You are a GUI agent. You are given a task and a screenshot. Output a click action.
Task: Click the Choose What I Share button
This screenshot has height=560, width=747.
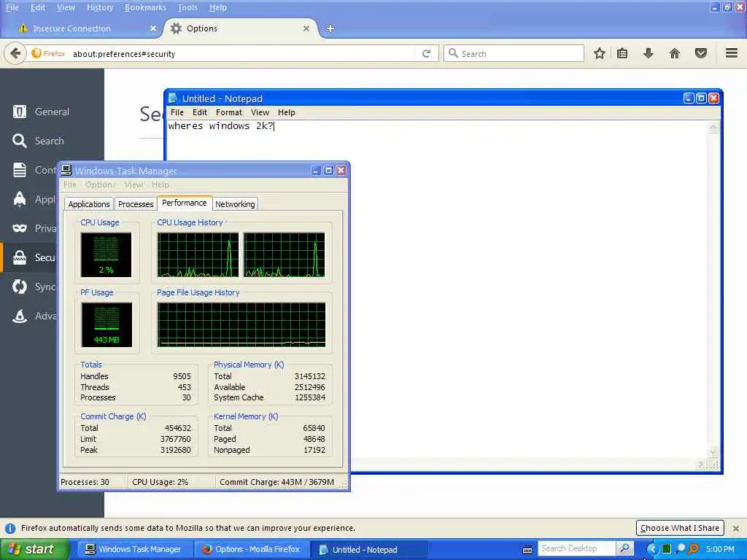click(x=680, y=528)
